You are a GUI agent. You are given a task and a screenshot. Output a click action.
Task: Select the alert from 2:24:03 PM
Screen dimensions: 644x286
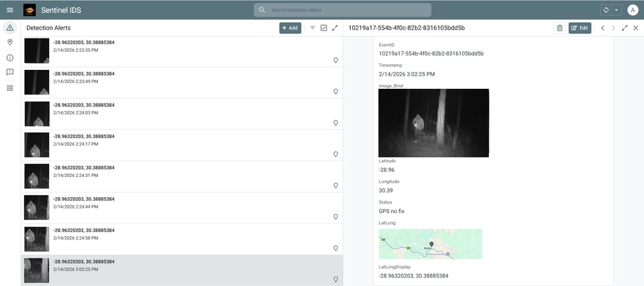182,114
